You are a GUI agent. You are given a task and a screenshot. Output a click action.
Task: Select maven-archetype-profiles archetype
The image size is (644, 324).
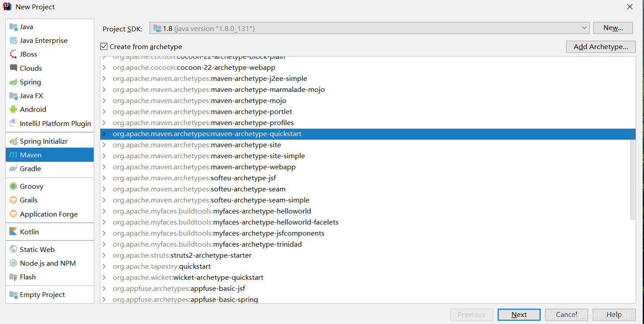point(368,122)
